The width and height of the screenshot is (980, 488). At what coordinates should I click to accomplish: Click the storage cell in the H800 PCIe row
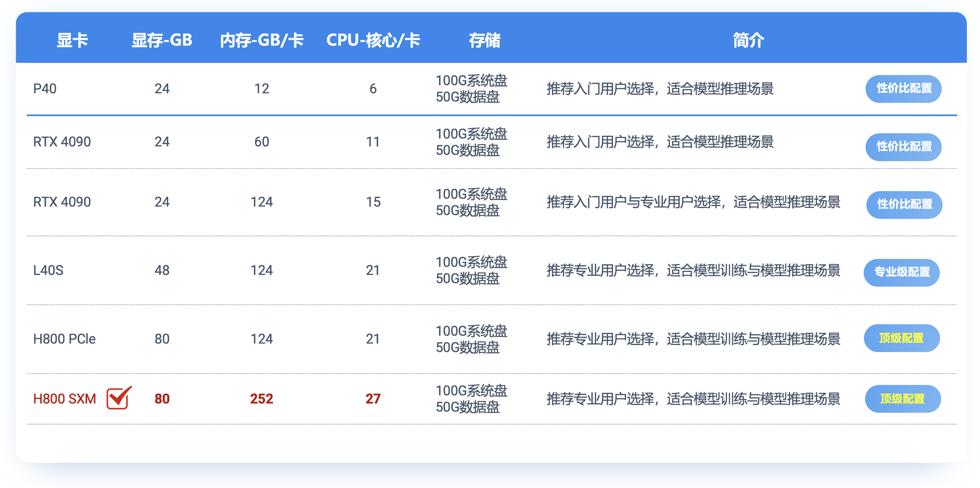(471, 339)
